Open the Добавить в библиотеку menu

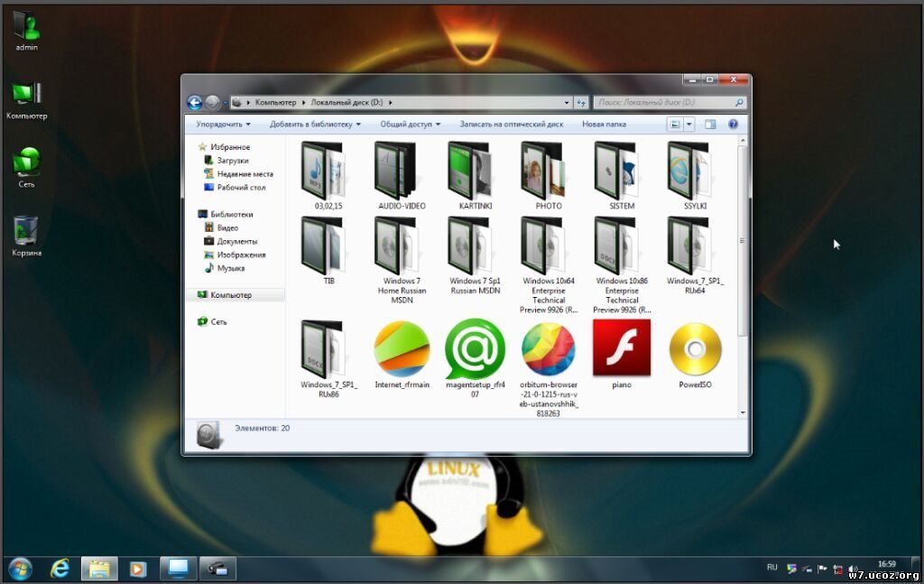(313, 124)
